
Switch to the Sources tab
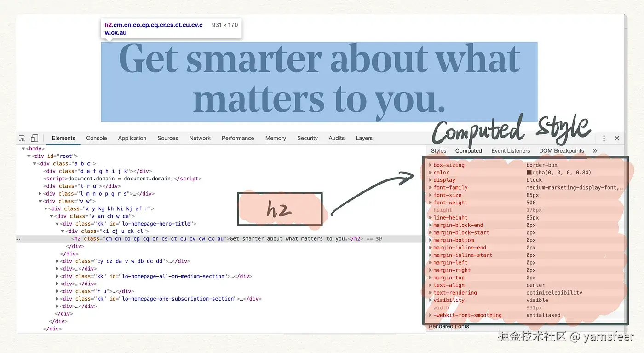click(x=167, y=138)
